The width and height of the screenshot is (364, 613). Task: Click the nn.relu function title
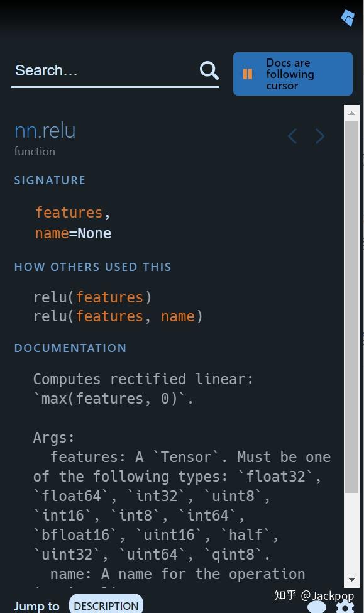pos(45,130)
